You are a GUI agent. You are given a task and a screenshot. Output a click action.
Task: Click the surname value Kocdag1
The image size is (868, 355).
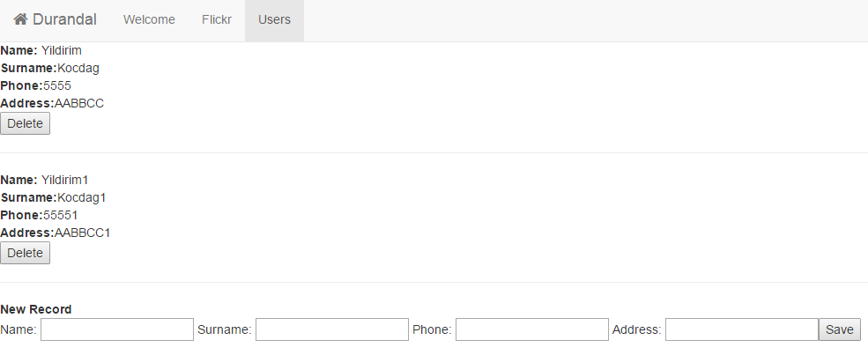tap(81, 197)
